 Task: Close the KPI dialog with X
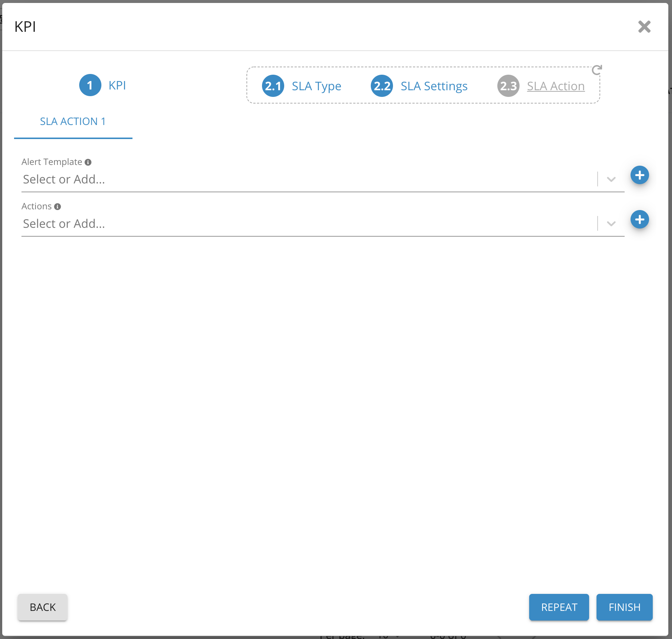click(x=644, y=27)
